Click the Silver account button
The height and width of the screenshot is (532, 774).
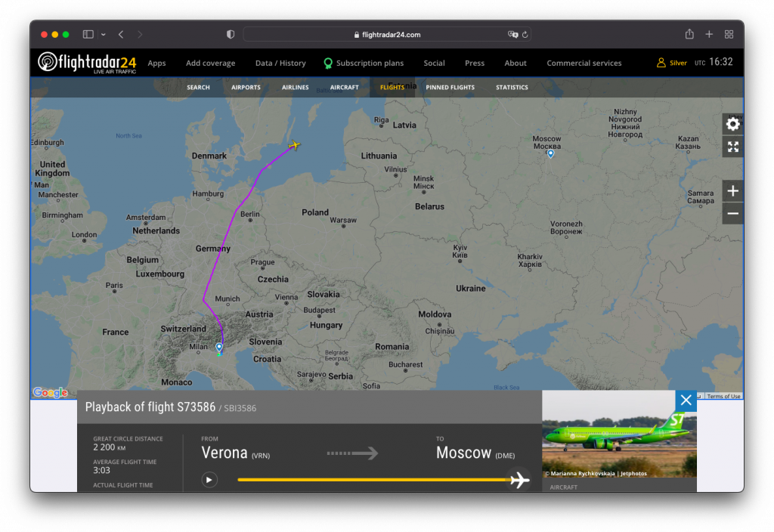(672, 63)
